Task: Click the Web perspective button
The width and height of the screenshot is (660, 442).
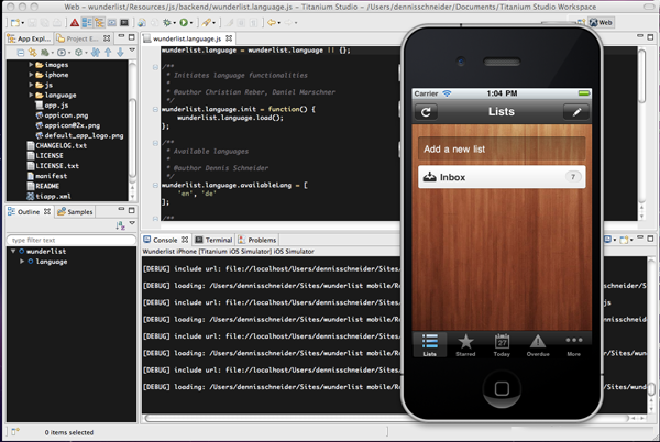Action: tap(601, 23)
